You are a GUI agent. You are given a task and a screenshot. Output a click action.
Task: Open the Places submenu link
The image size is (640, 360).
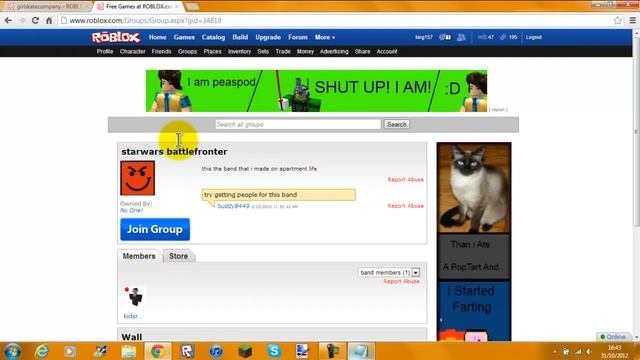[x=213, y=51]
